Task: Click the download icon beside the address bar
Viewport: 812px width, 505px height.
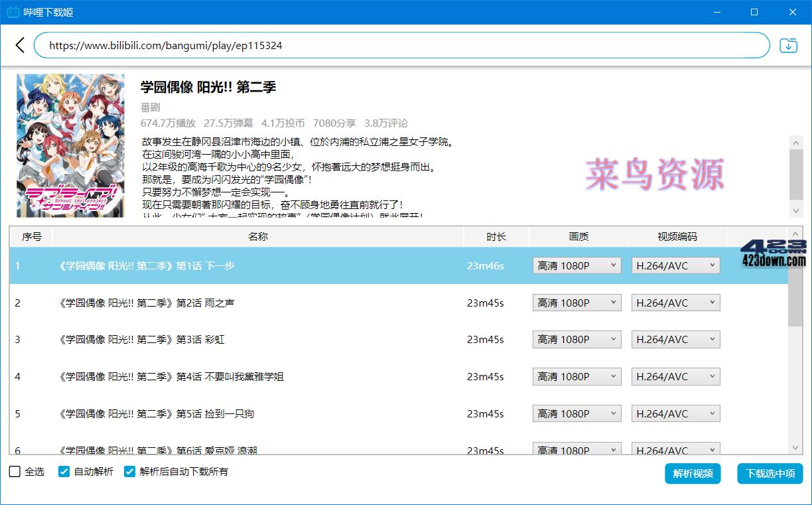Action: coord(788,45)
